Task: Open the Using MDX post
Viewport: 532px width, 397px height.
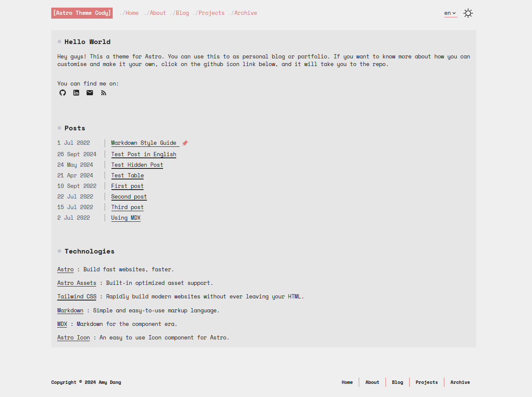Action: tap(126, 218)
